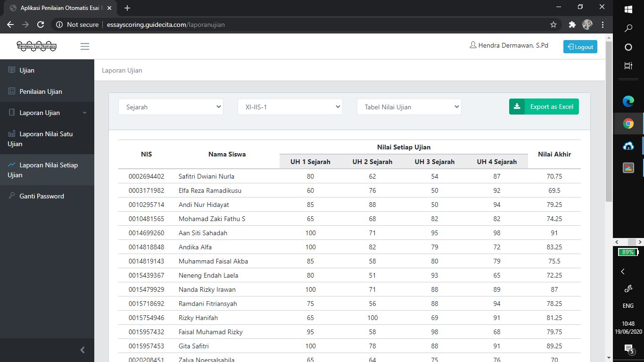Click final score 72.25 of Neneng Endah

point(554,275)
